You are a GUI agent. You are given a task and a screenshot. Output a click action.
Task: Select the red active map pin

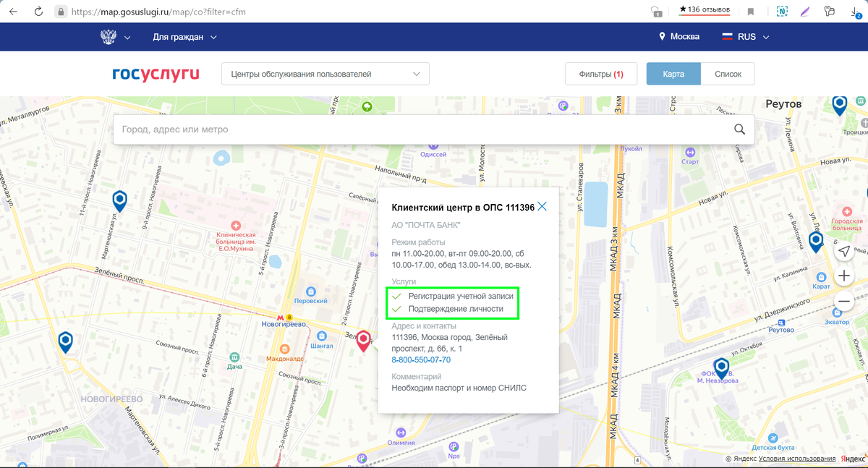tap(363, 340)
